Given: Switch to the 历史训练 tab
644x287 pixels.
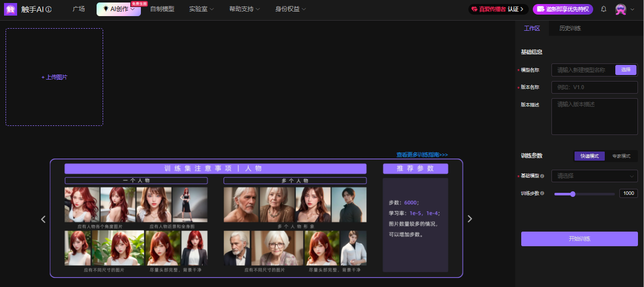Looking at the screenshot, I should click(570, 28).
